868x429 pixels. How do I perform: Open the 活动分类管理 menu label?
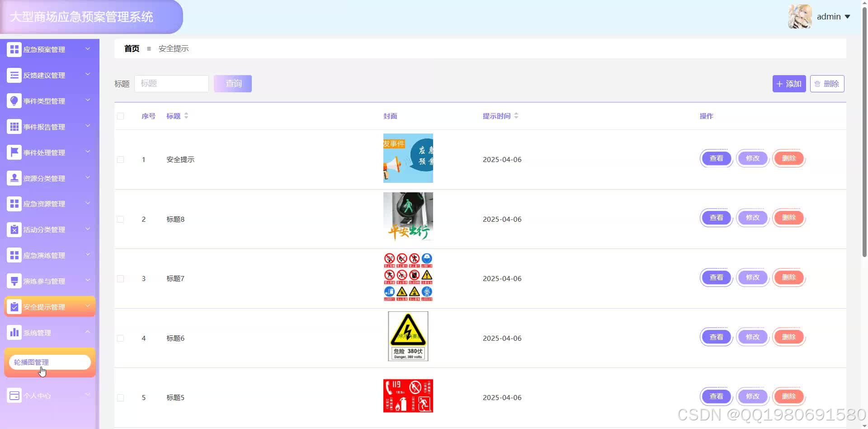point(44,229)
